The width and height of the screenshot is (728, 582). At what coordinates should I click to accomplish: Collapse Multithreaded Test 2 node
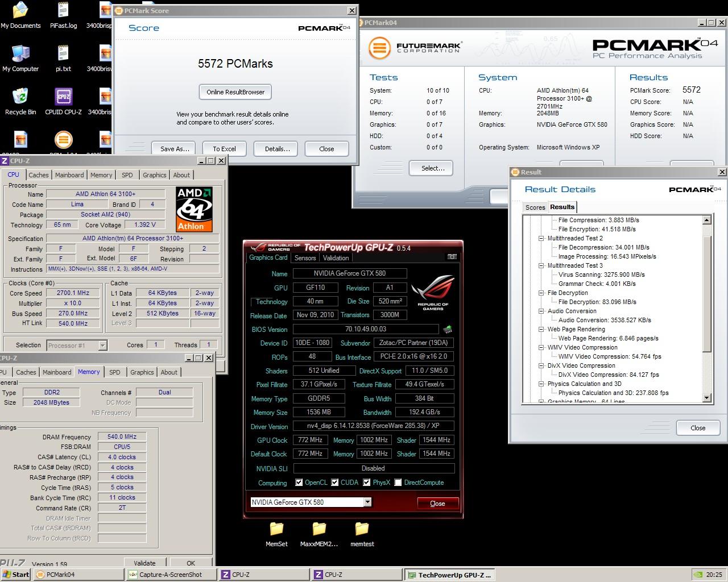pyautogui.click(x=541, y=238)
